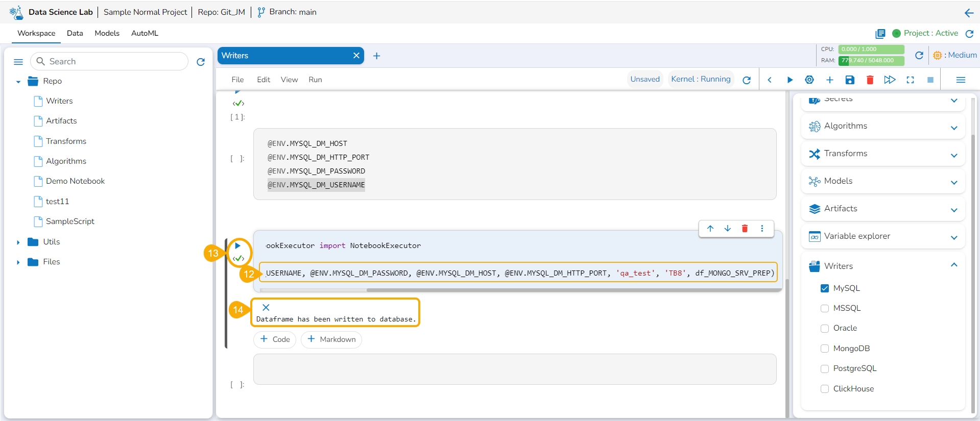
Task: Click the save notebook disk icon
Action: pyautogui.click(x=850, y=80)
